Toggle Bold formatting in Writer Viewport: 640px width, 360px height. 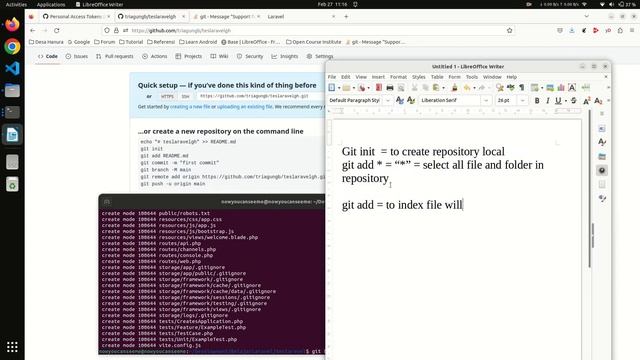pos(537,100)
